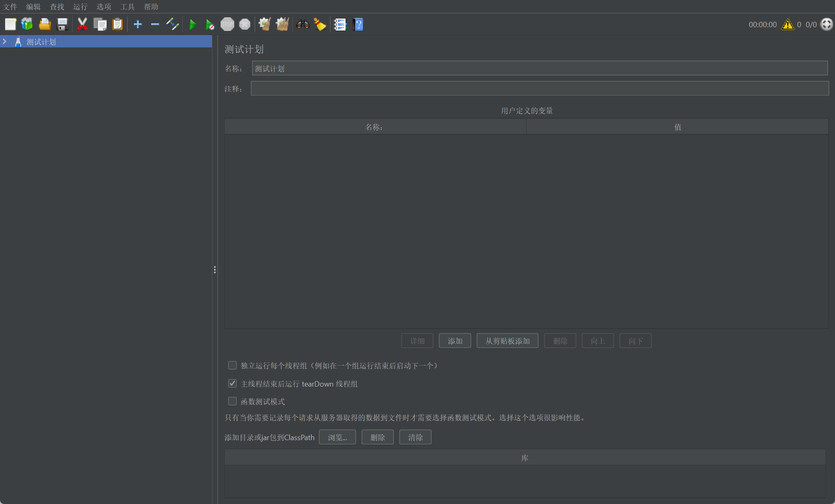Screen dimensions: 835x504
Task: Click the Stop sign toolbar icon
Action: coord(227,24)
